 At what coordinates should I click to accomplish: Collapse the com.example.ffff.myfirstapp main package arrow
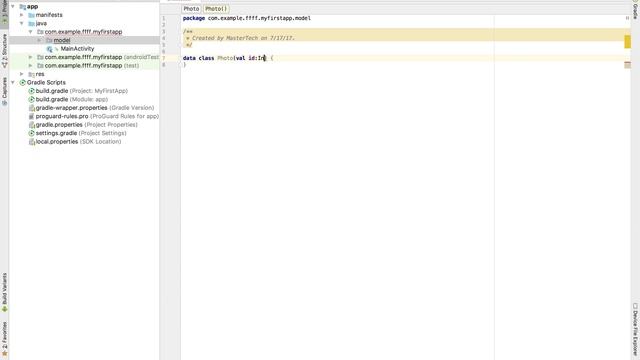[x=31, y=32]
